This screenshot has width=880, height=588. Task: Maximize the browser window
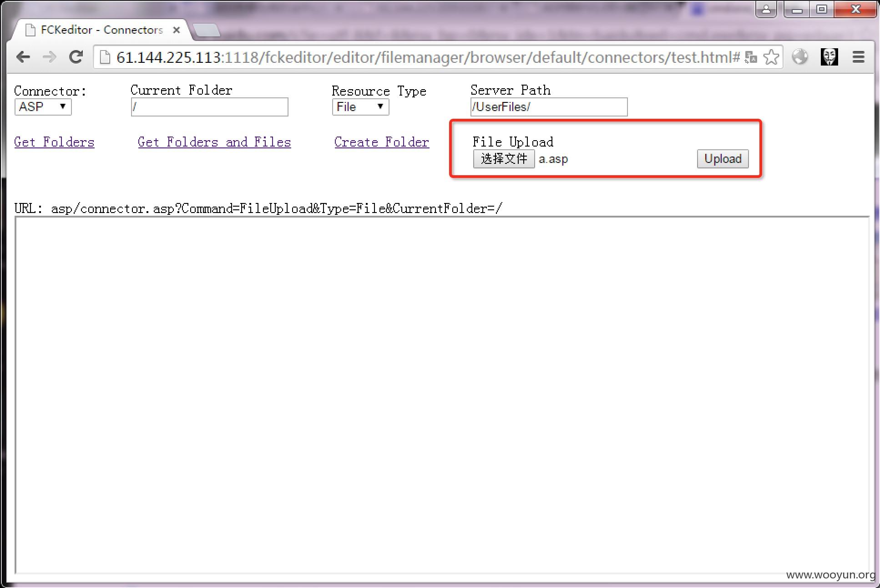pos(821,9)
